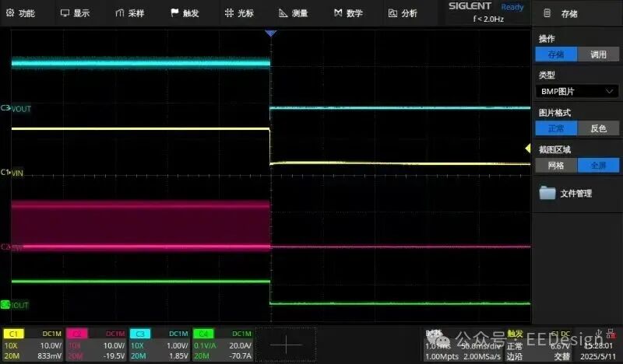Select 网格 (Grid) screenshot area
Screen dimensions: 623x364
556,165
